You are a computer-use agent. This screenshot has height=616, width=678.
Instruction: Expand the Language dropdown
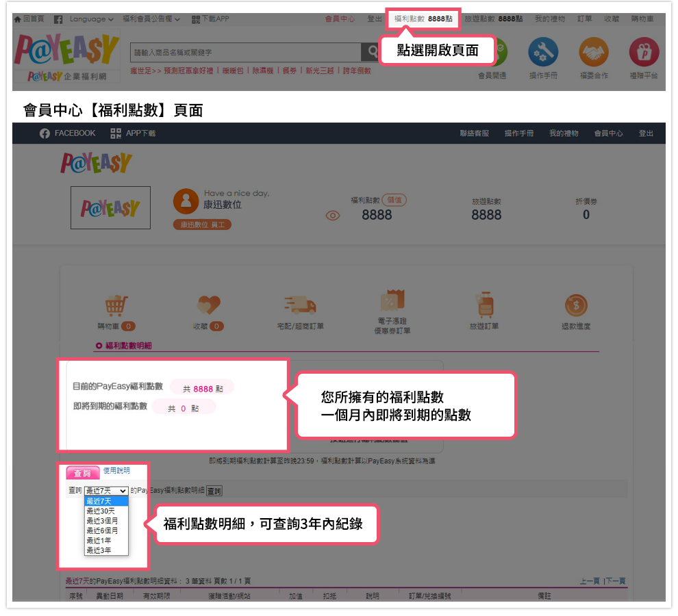pos(91,19)
